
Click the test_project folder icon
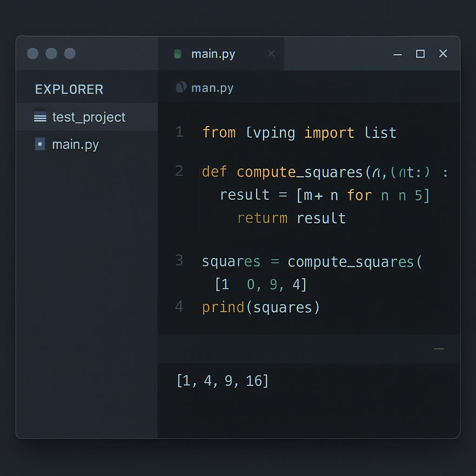(40, 117)
